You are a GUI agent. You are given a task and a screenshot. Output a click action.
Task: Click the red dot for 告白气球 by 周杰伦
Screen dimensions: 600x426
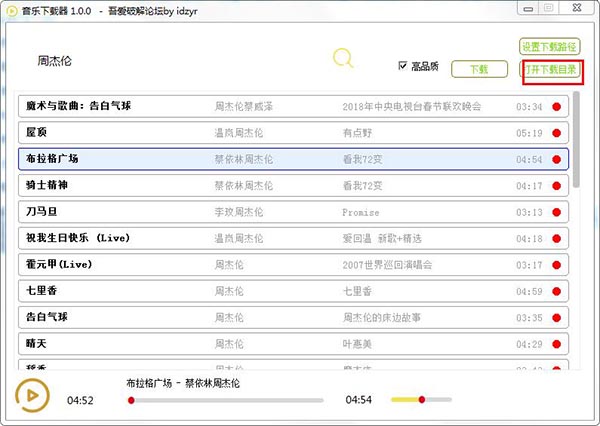[x=556, y=318]
